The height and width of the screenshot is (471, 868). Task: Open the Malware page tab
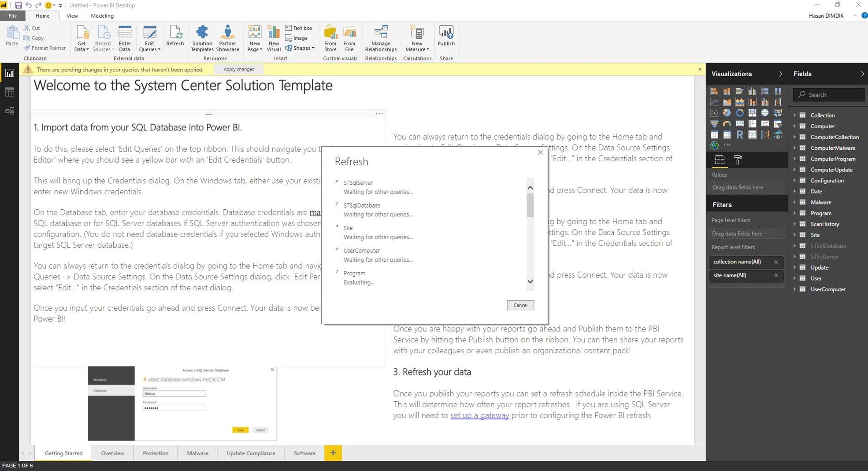(197, 453)
